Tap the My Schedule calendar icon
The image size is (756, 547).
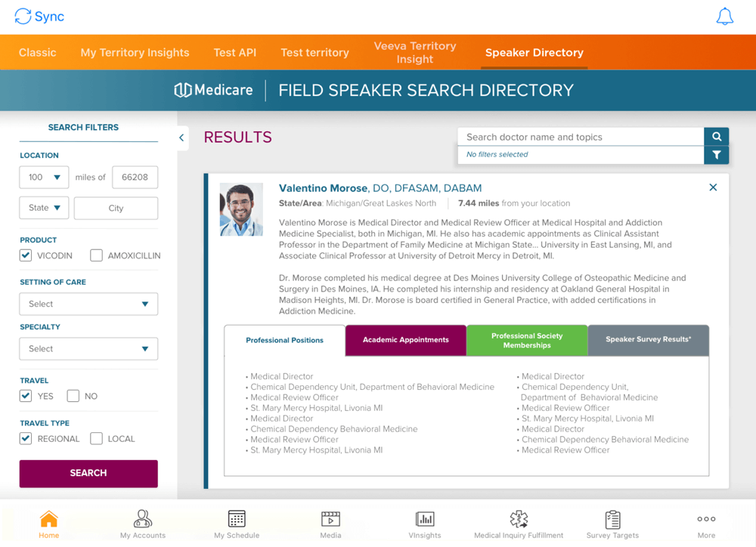pos(237,519)
